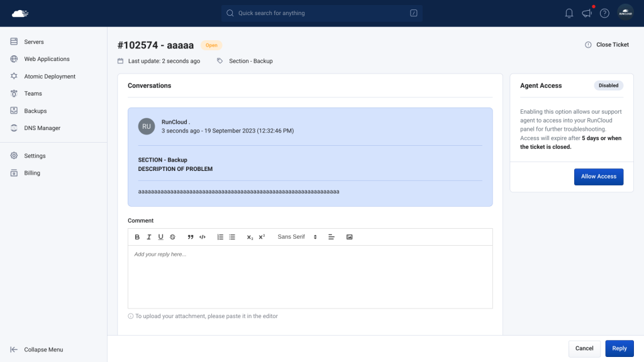
Task: Insert image into comment editor
Action: point(349,237)
